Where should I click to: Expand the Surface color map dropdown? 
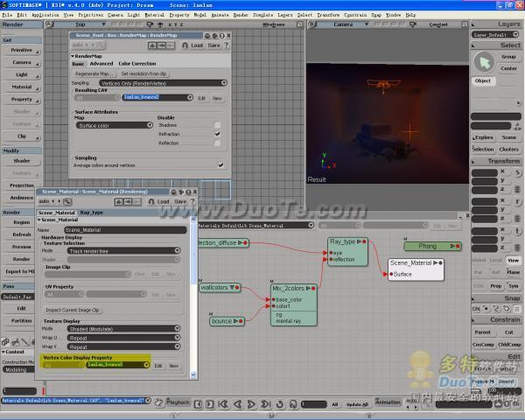pos(114,125)
